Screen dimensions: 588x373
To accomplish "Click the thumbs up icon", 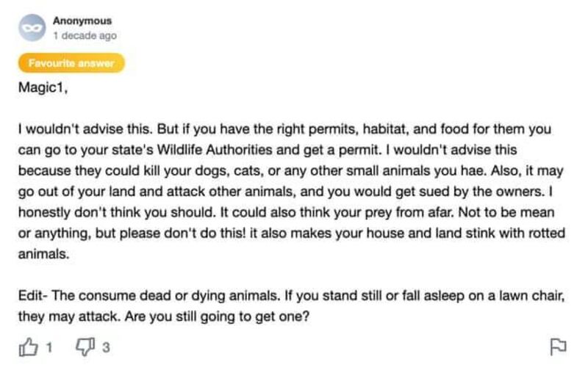I will click(x=30, y=347).
